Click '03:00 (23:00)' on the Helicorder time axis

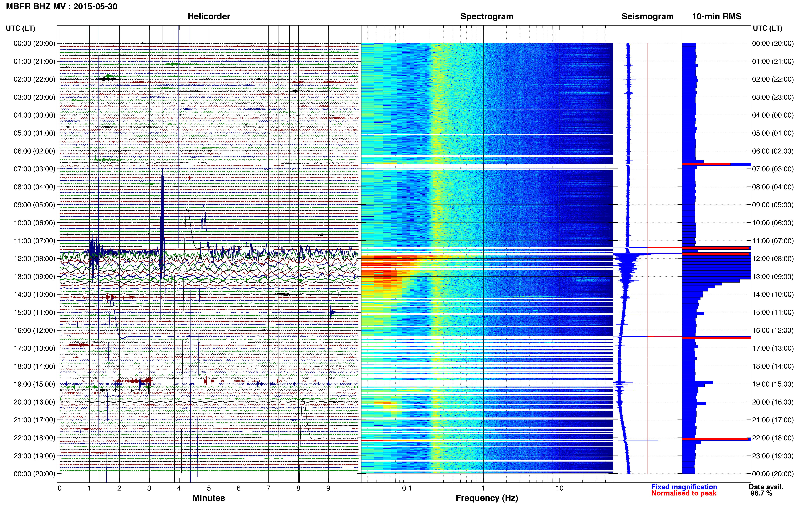[x=34, y=97]
